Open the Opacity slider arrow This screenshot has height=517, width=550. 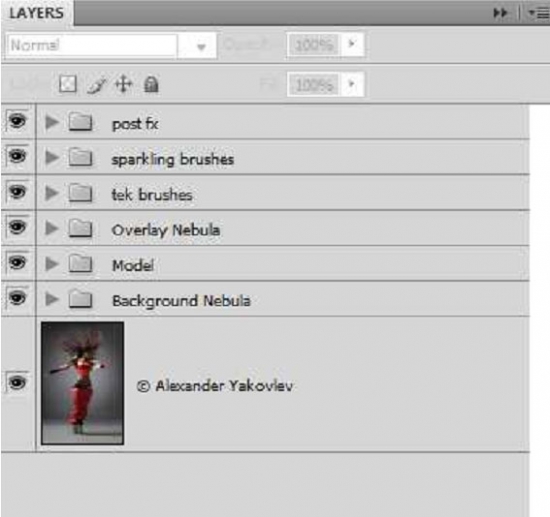[x=351, y=44]
